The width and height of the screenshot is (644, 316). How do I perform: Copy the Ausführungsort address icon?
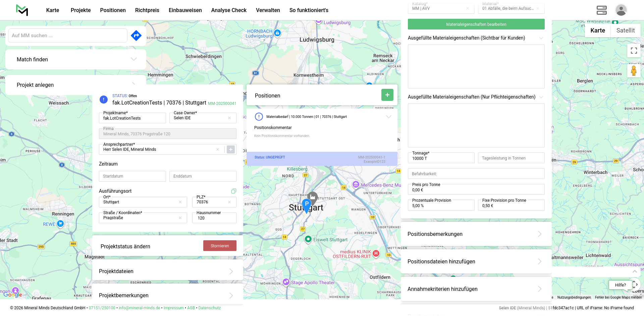pyautogui.click(x=234, y=191)
